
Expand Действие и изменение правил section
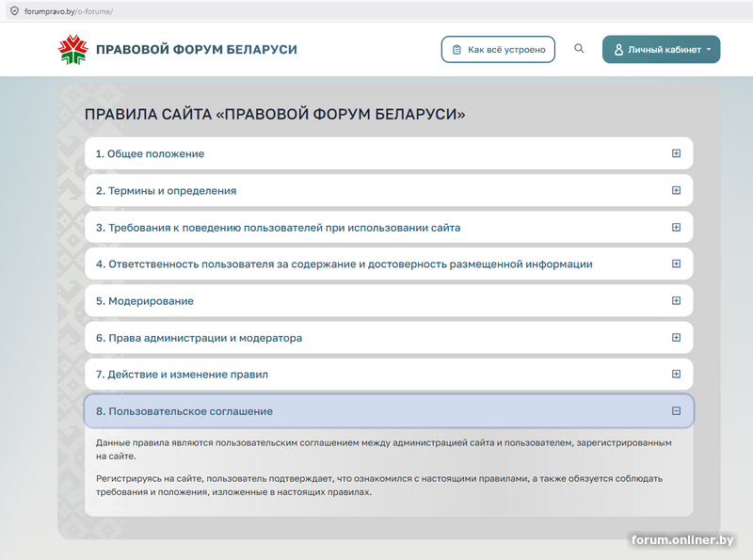tap(676, 375)
